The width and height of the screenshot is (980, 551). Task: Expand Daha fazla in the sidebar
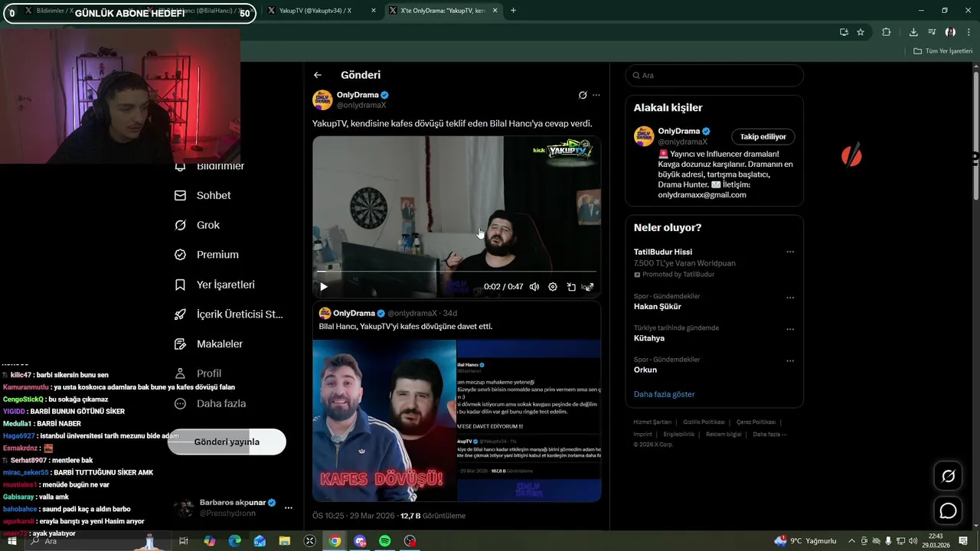pyautogui.click(x=210, y=403)
